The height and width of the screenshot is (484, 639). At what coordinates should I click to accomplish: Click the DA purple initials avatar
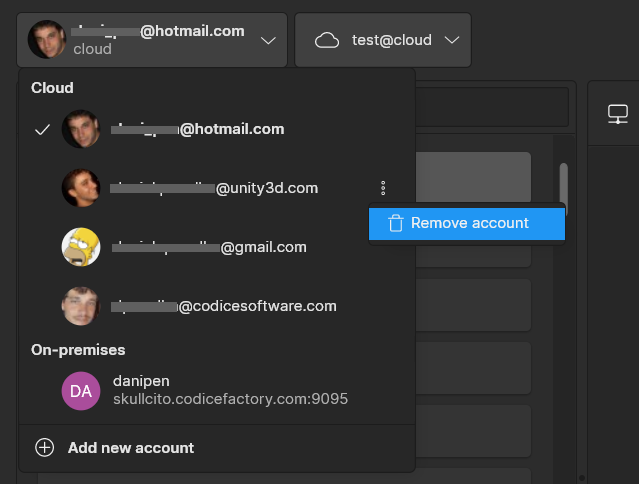click(81, 391)
